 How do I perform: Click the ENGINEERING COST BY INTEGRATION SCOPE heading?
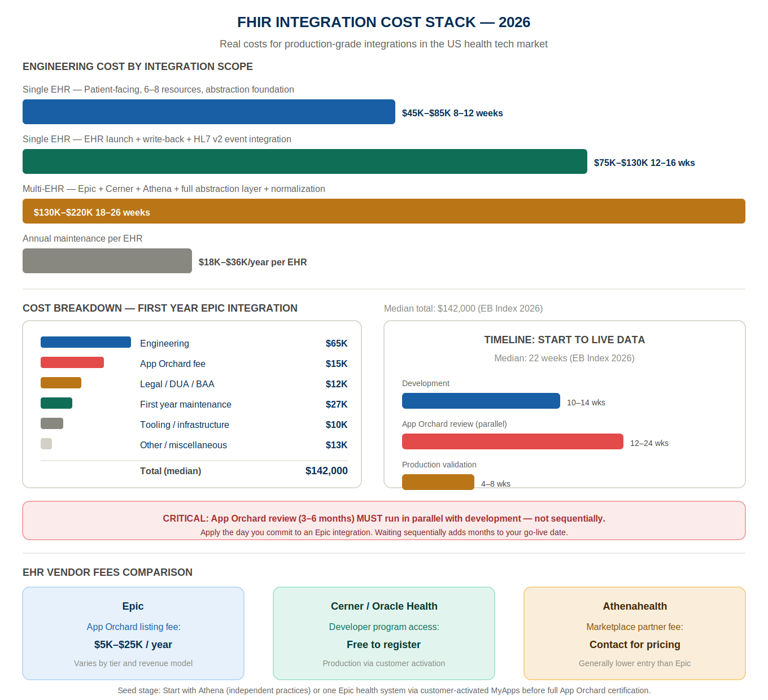(x=138, y=67)
